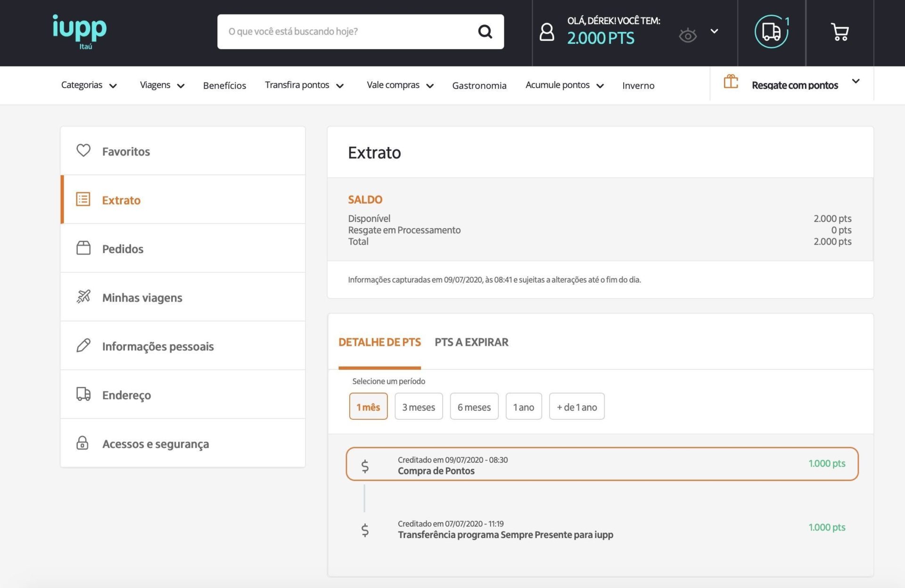Open the Viagens dropdown menu

162,85
